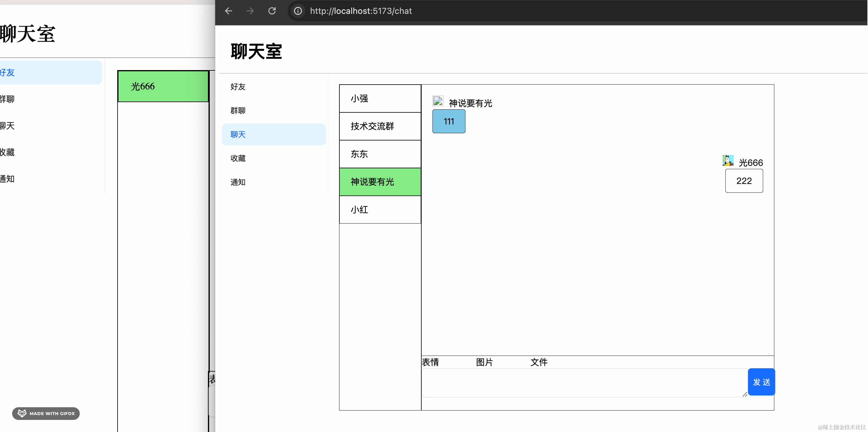Open the 技术交流群 conversation

tap(380, 126)
